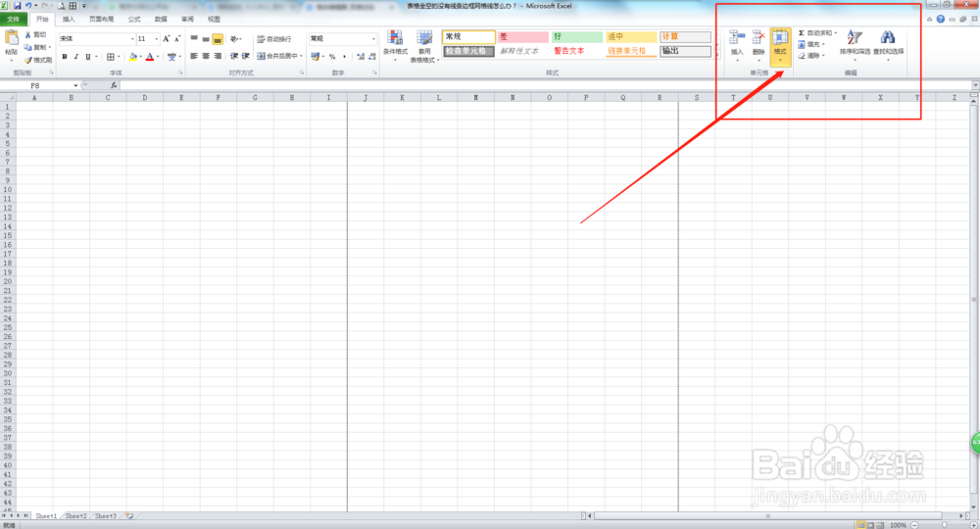980x529 pixels.
Task: Click Merge and Center (合并后居中)
Action: pos(277,56)
